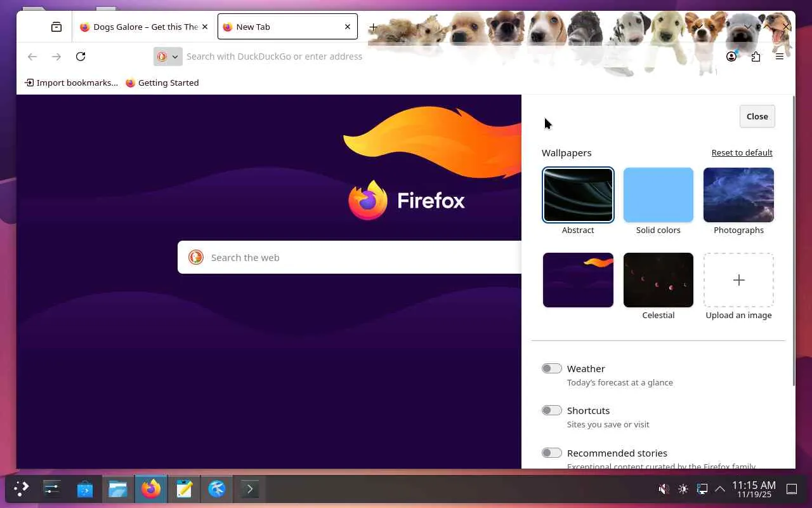
Task: Open the notes editor from taskbar
Action: (x=184, y=489)
